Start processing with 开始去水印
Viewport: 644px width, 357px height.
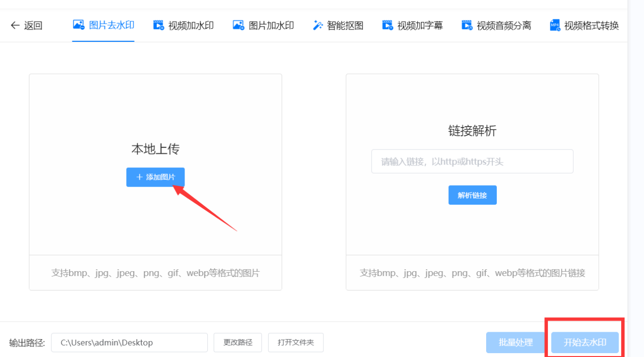585,342
